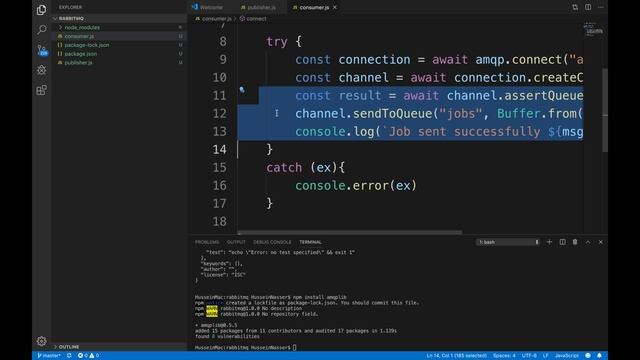The image size is (640, 360).
Task: Click the editor vertical scrollbar
Action: 605,110
